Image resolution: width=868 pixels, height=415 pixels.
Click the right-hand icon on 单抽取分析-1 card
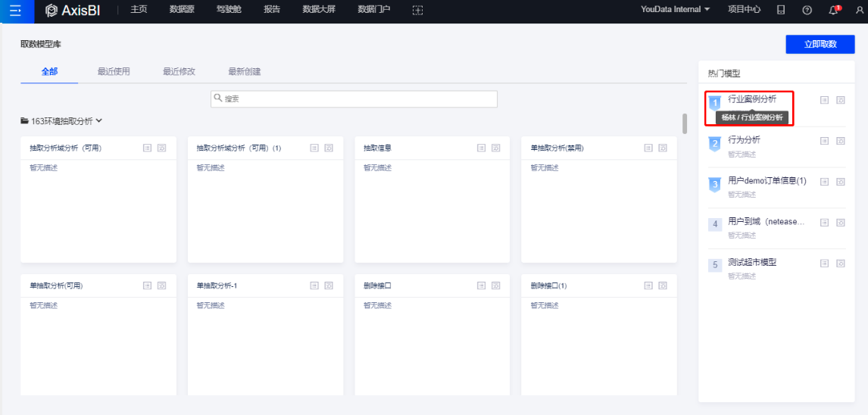[329, 286]
